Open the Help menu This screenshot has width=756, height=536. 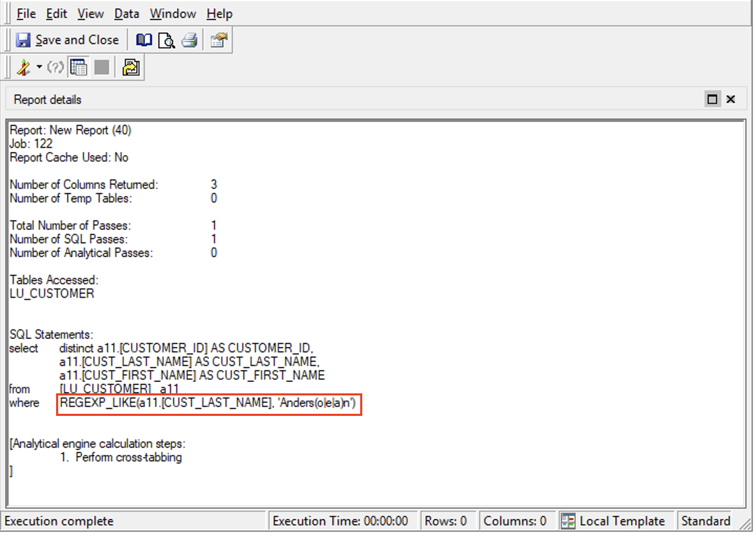[x=219, y=14]
